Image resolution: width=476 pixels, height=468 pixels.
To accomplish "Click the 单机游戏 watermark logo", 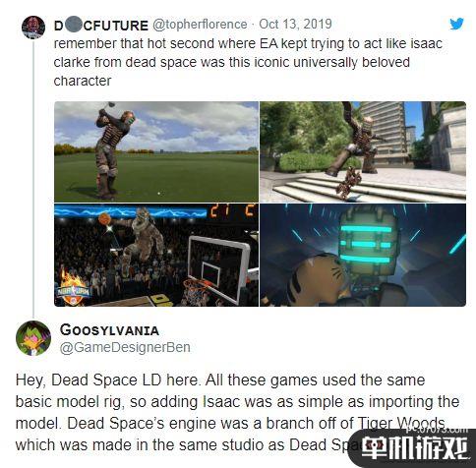I will click(414, 449).
